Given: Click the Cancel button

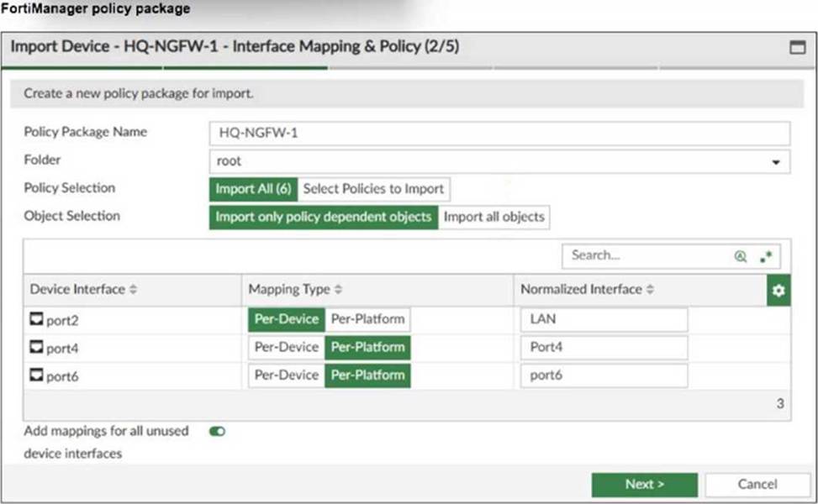Looking at the screenshot, I should pyautogui.click(x=757, y=485).
